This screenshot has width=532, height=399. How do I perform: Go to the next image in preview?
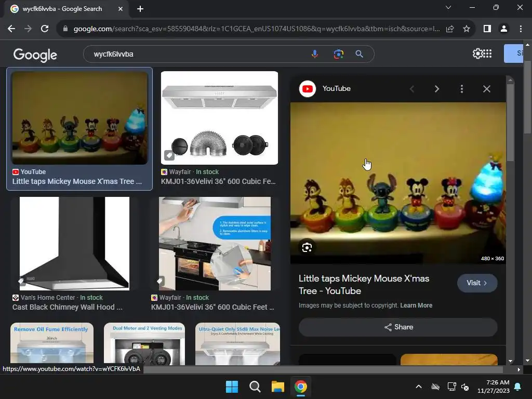[436, 89]
